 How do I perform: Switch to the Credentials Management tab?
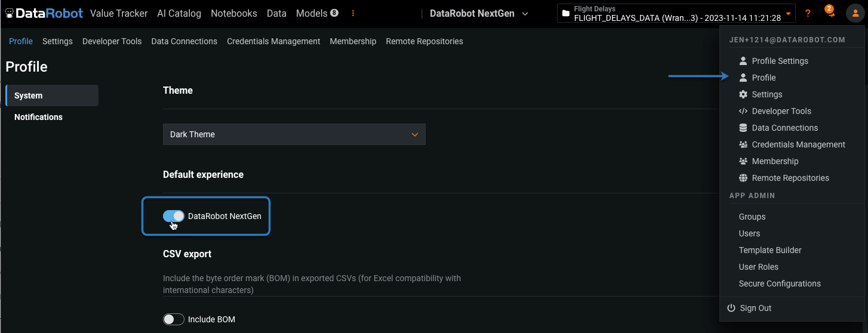[273, 41]
